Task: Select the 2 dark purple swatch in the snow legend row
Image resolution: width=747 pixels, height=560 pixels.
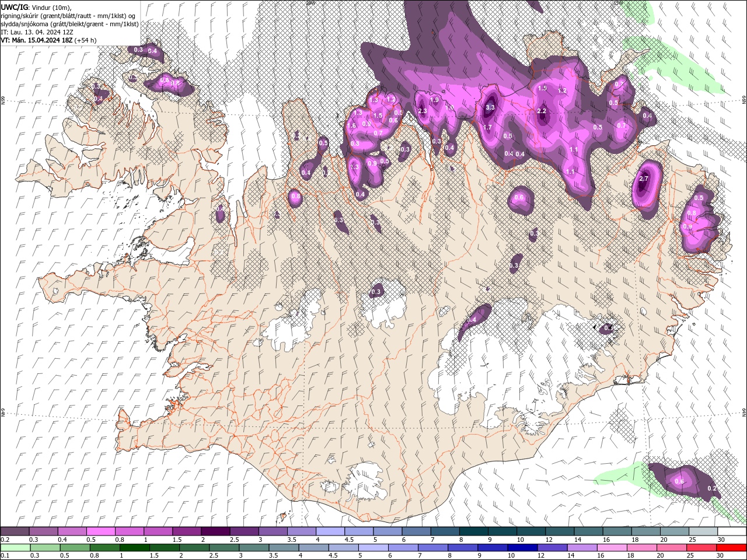Action: (215, 531)
